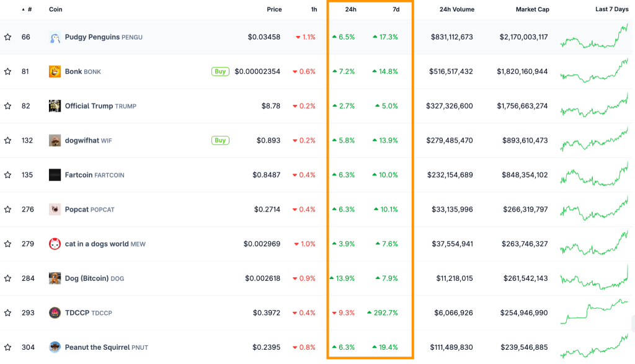Click the Pudgy Penguins coin logo
The width and height of the screenshot is (635, 364).
(x=55, y=37)
